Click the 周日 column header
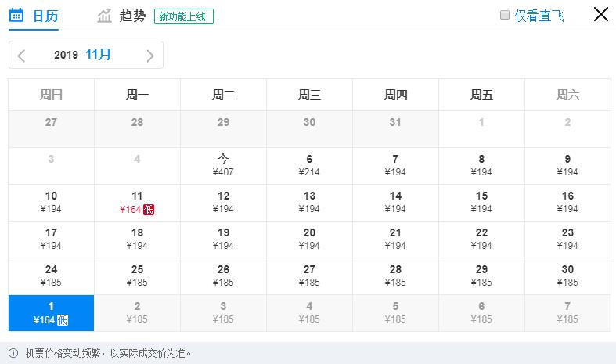 (51, 95)
